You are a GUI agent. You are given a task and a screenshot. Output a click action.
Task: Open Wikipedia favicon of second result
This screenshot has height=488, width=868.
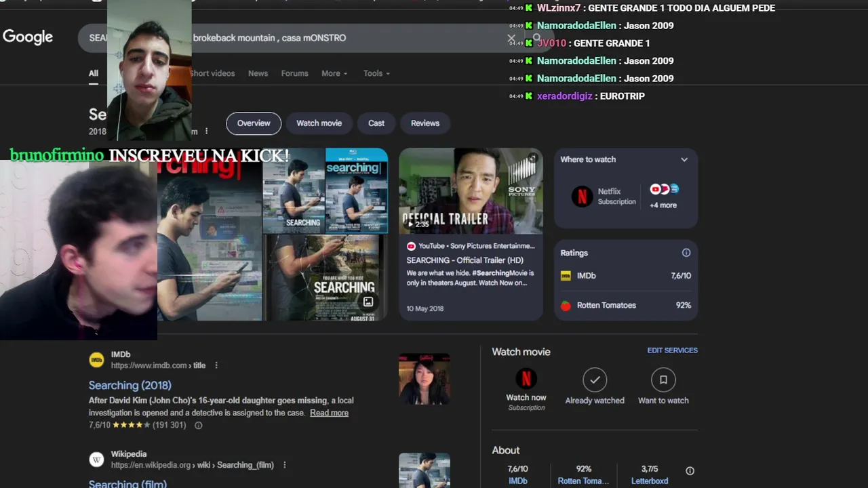pos(97,460)
